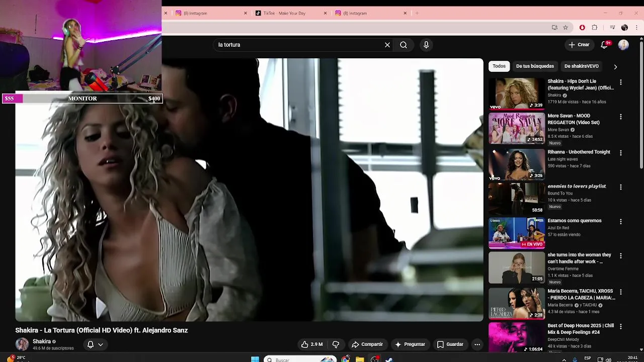The width and height of the screenshot is (644, 362).
Task: Open enemies to lovers playlist thumbnail
Action: 517,199
